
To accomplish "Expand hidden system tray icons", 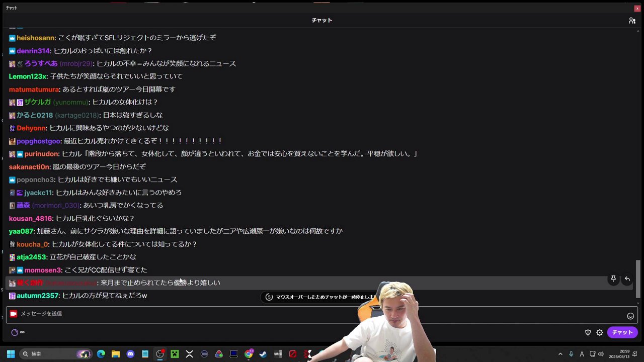I will 560,354.
